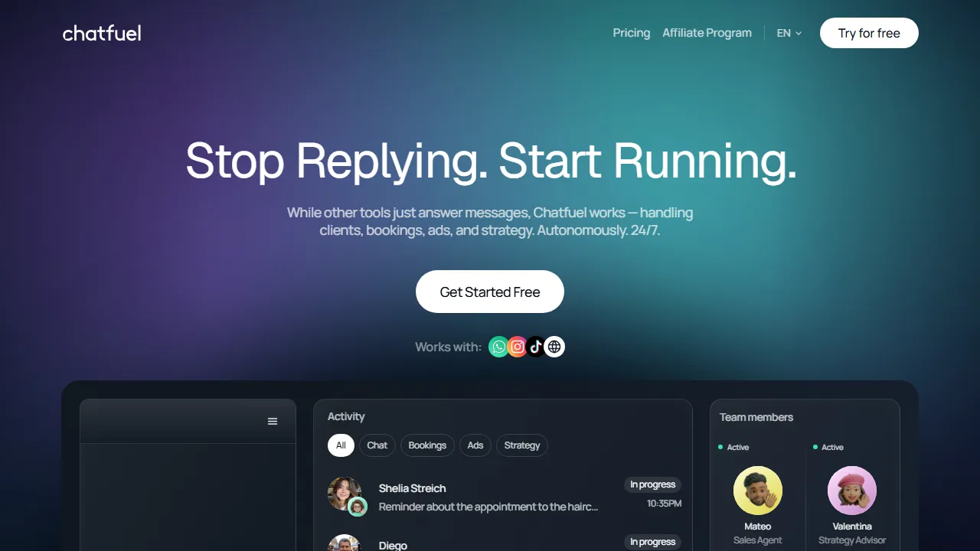Viewport: 980px width, 551px height.
Task: Open the hamburger menu in left panel
Action: [x=273, y=422]
